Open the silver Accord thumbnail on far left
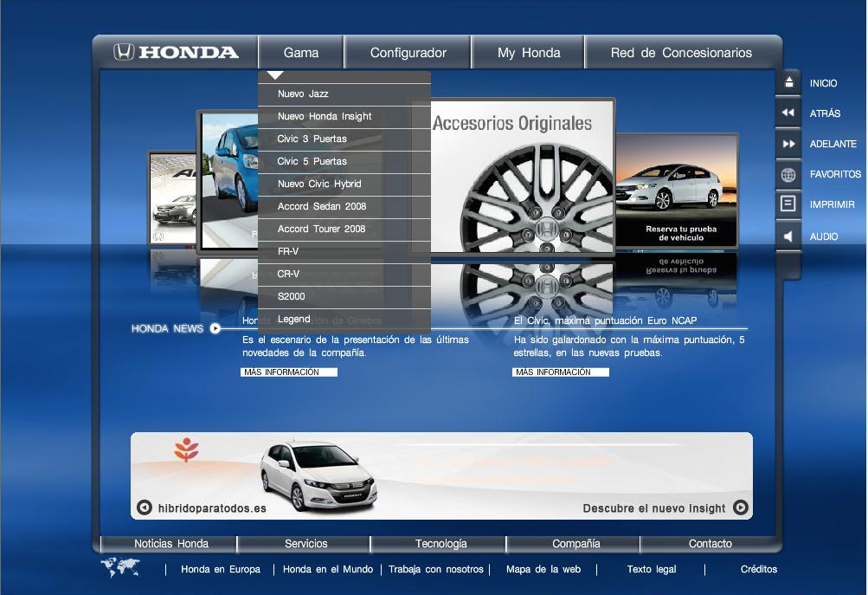Image resolution: width=868 pixels, height=595 pixels. [x=173, y=198]
